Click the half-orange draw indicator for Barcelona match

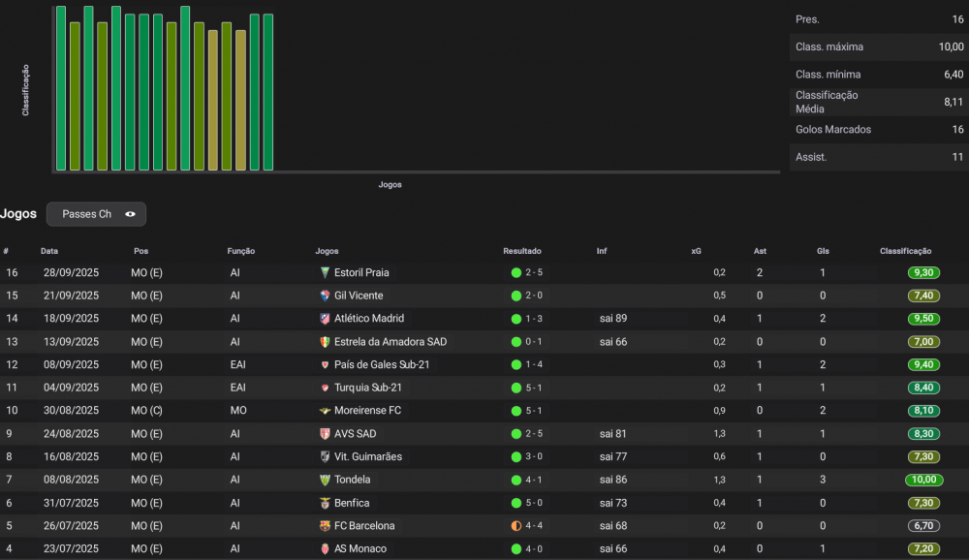516,526
